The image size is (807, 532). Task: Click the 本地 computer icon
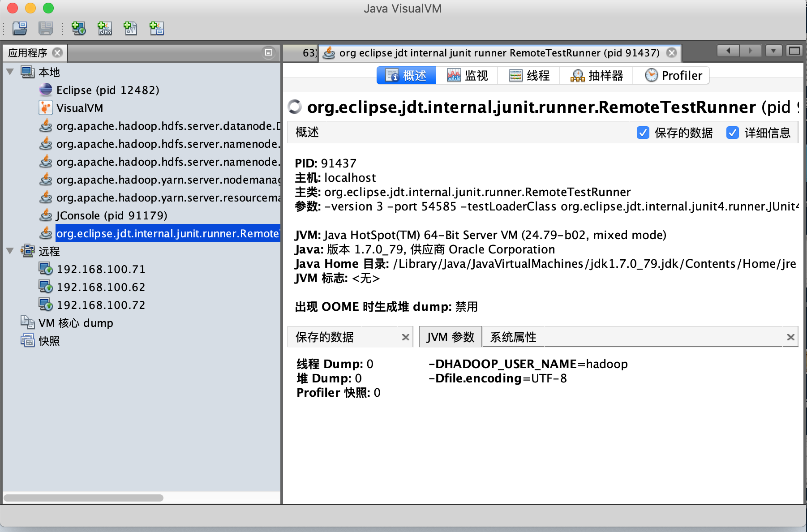pyautogui.click(x=28, y=72)
